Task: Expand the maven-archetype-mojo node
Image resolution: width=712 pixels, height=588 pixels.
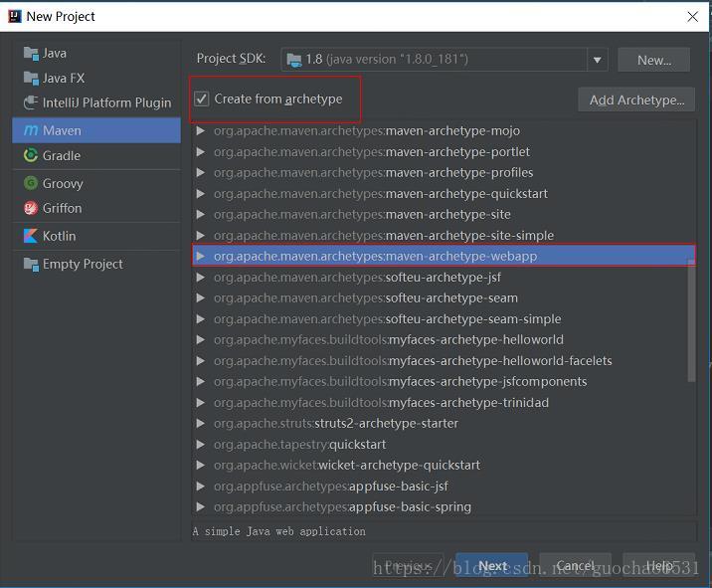Action: pos(200,131)
